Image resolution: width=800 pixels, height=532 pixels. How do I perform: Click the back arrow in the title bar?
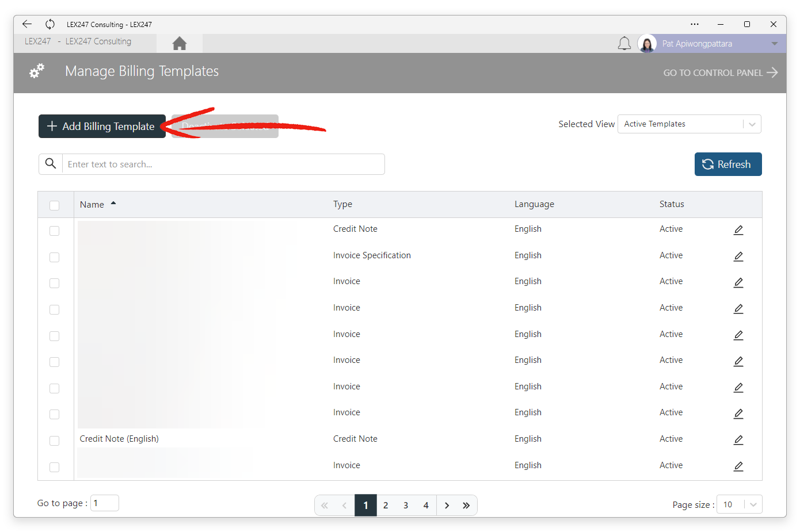(x=27, y=24)
